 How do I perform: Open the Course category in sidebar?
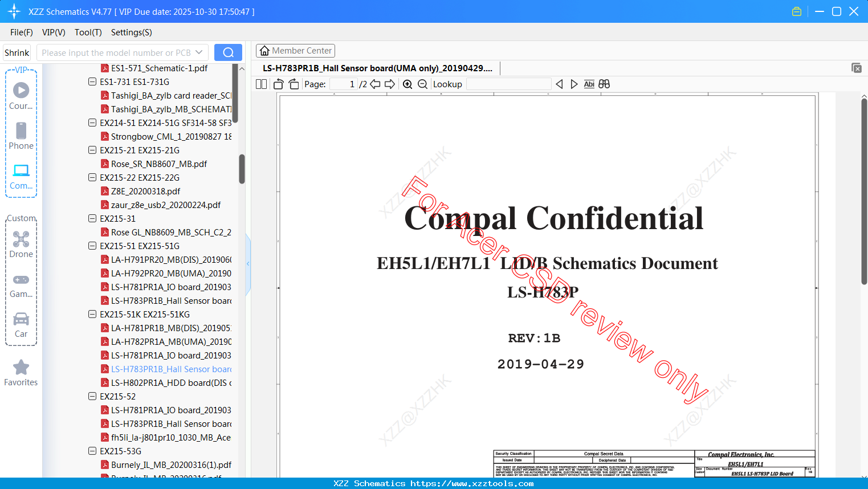[21, 96]
